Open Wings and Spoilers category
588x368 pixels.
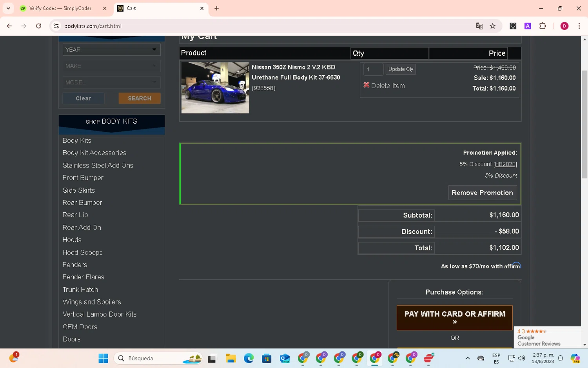click(92, 302)
